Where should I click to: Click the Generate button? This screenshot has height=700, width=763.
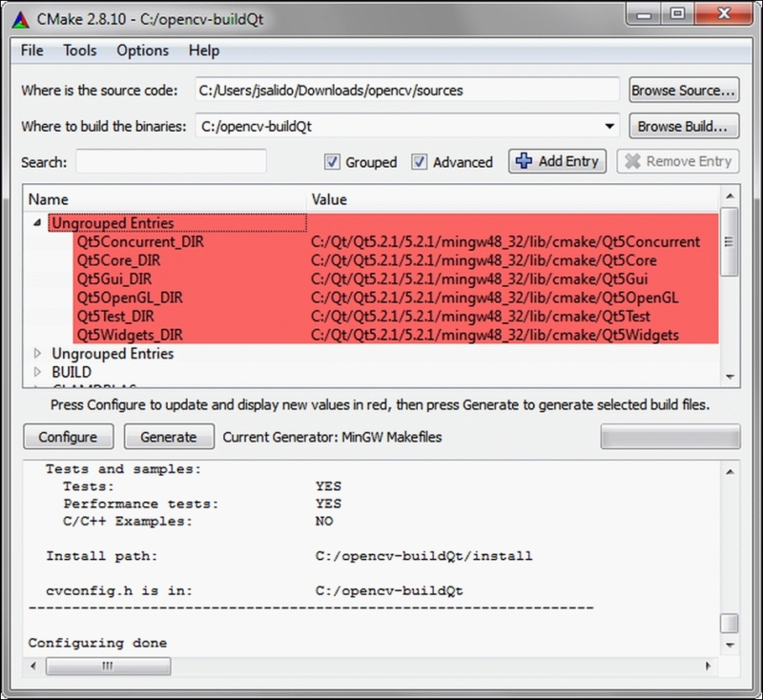[169, 437]
